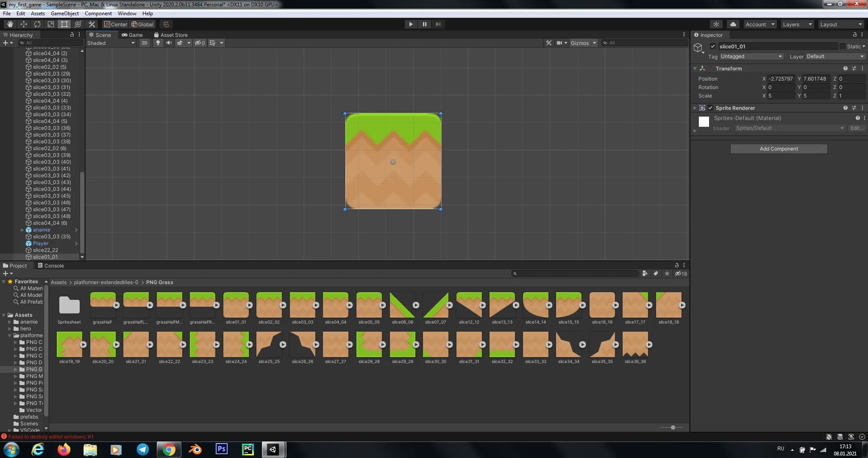
Task: Toggle Sprite Renderer enabled checkbox
Action: 710,108
